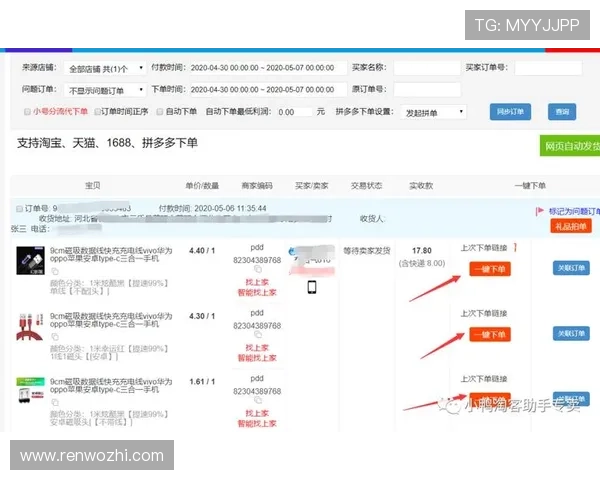The image size is (600, 480).
Task: Click 标记为问题订单 link
Action: [x=574, y=211]
